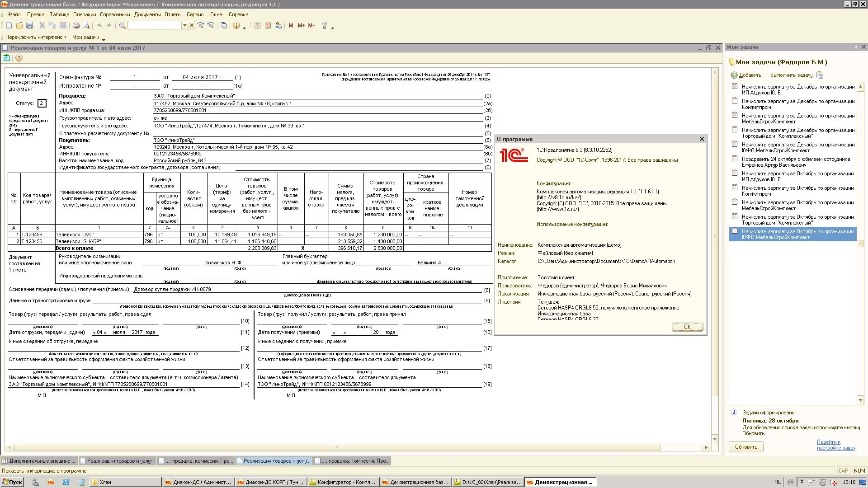Click the Redo arrow icon
The image size is (868, 488).
tap(109, 26)
